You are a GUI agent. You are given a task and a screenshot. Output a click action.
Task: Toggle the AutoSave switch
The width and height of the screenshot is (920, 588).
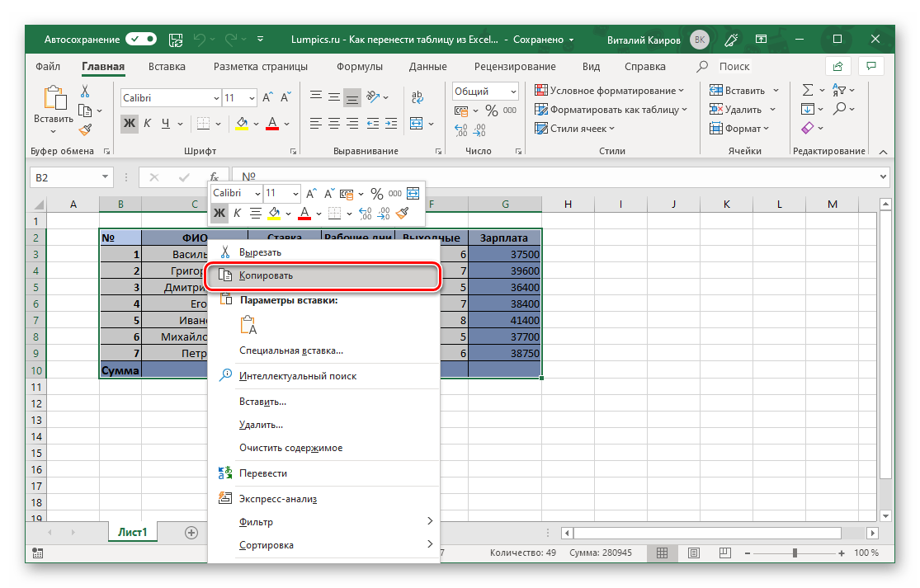(141, 40)
